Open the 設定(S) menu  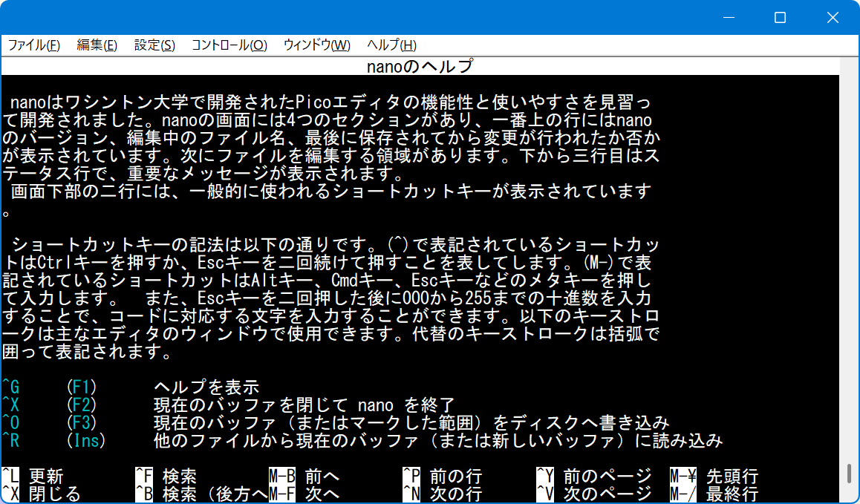click(x=154, y=45)
